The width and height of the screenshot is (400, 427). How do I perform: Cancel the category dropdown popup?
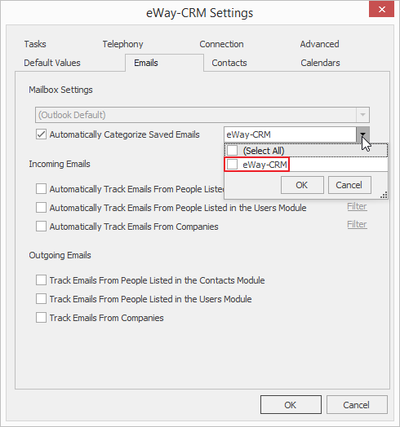pos(349,185)
